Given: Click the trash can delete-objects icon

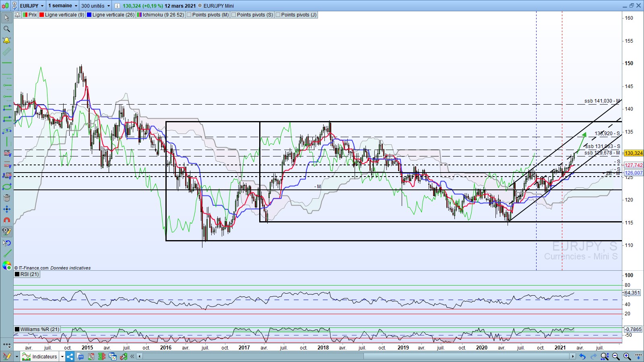Looking at the screenshot, I should [x=7, y=198].
